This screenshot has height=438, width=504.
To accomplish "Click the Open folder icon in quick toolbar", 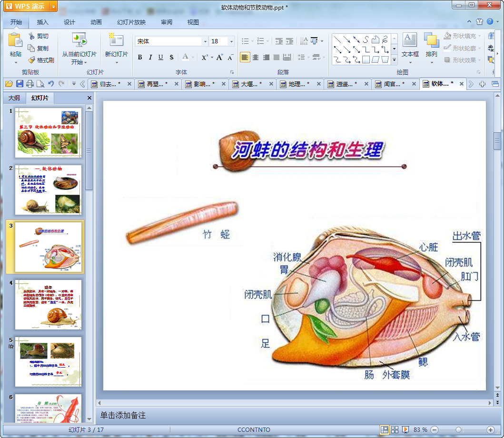I will (9, 84).
